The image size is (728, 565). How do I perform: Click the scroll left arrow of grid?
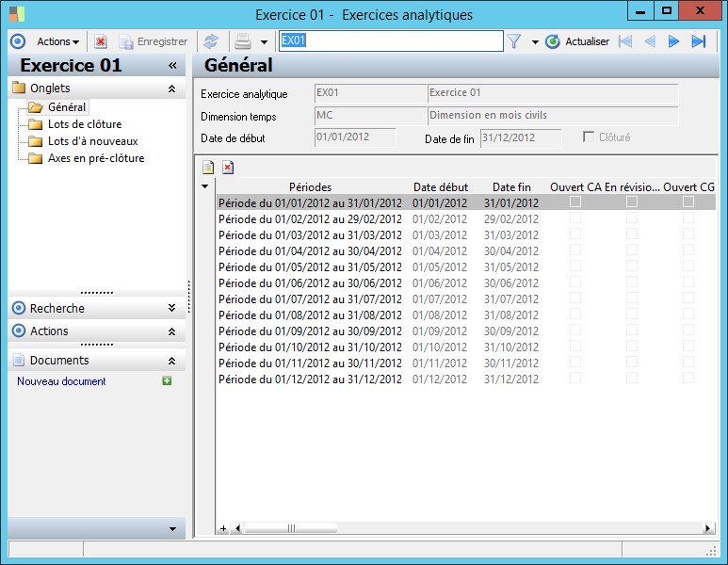coord(238,528)
